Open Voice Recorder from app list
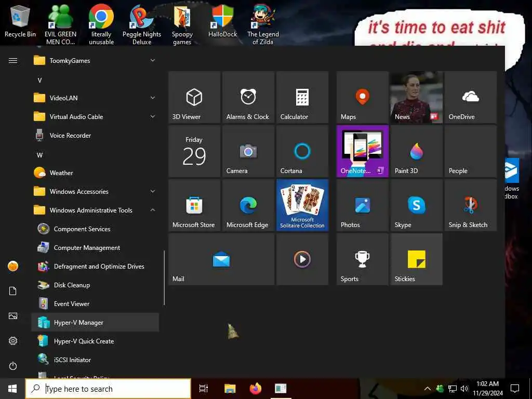 (95, 136)
